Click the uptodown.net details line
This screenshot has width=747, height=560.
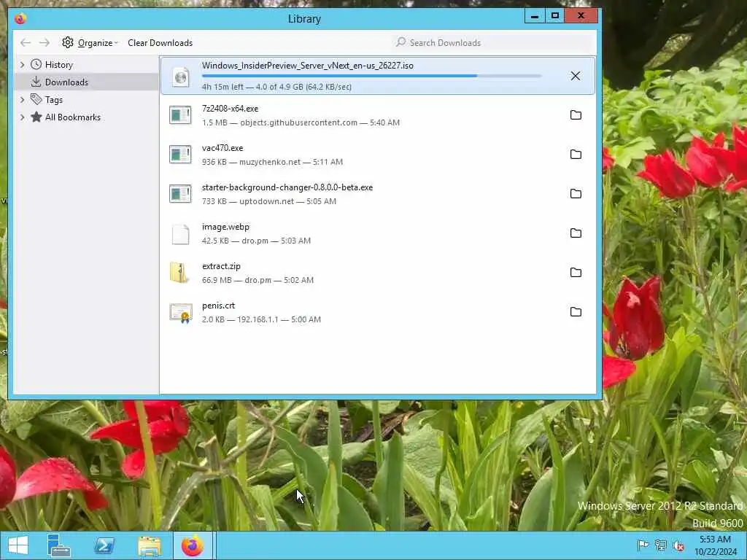click(x=268, y=201)
